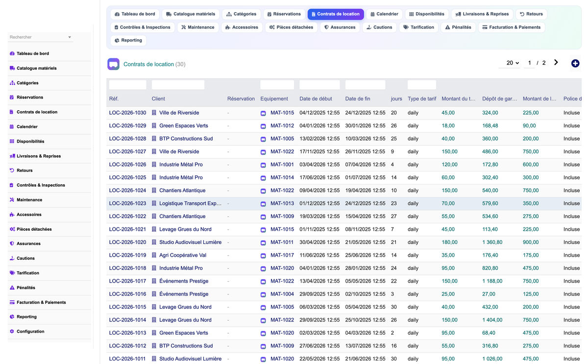This screenshot has width=588, height=364.
Task: Click equipment icon next to MAT-1011
Action: click(263, 243)
